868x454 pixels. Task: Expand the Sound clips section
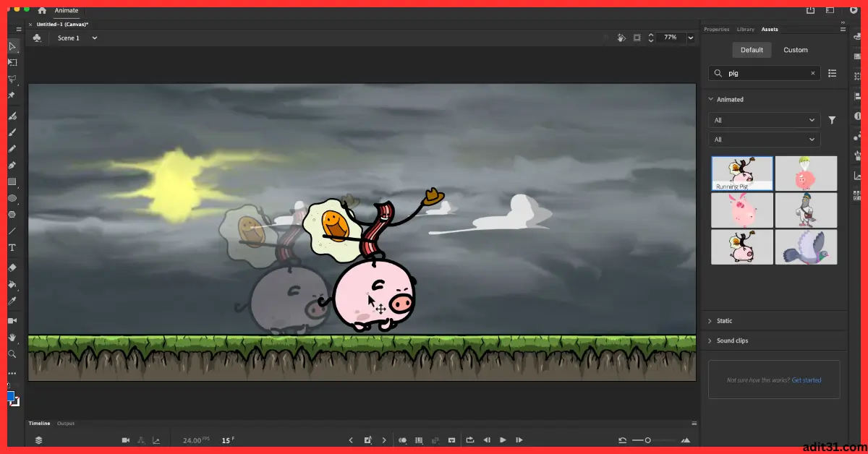click(711, 340)
